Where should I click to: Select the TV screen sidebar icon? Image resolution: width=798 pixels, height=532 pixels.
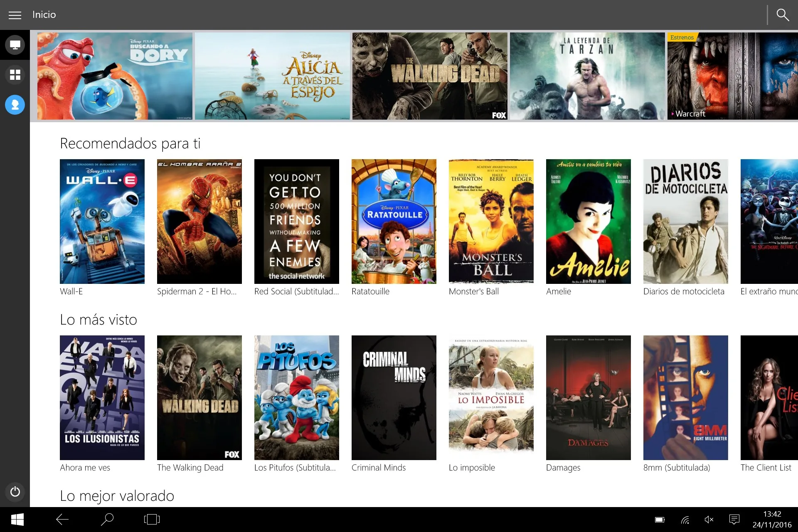click(x=15, y=45)
